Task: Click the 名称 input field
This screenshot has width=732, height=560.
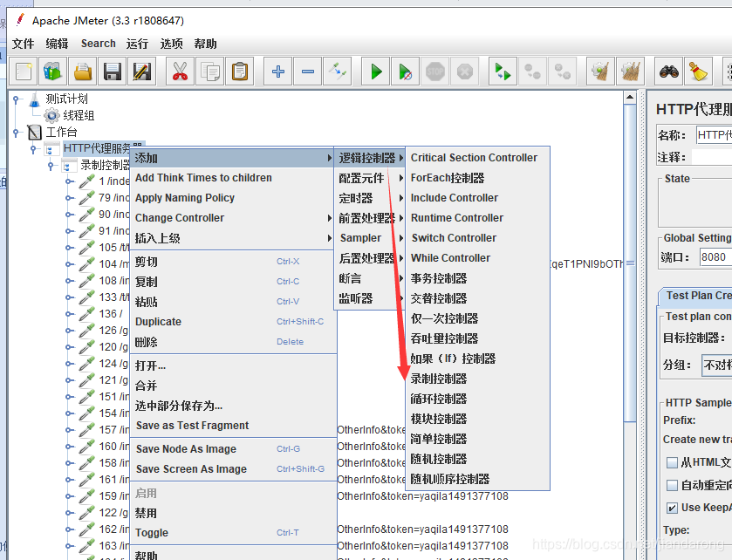Action: (714, 135)
